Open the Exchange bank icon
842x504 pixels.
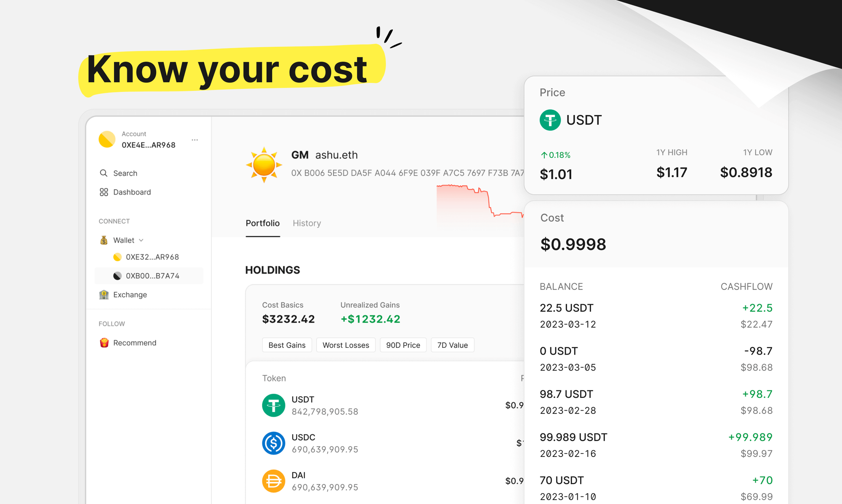point(104,295)
